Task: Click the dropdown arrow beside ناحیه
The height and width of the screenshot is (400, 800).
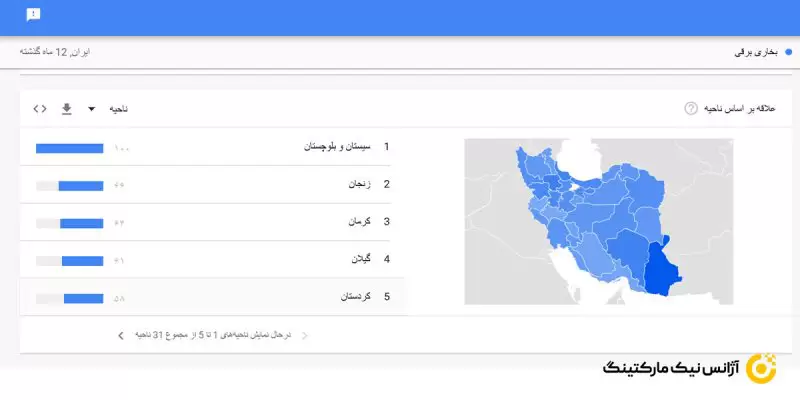Action: pos(92,108)
